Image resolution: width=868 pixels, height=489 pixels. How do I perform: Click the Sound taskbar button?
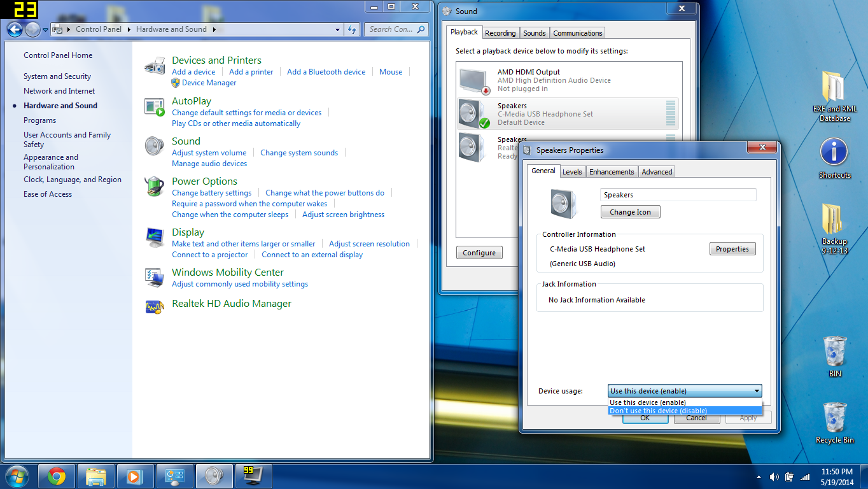tap(214, 476)
